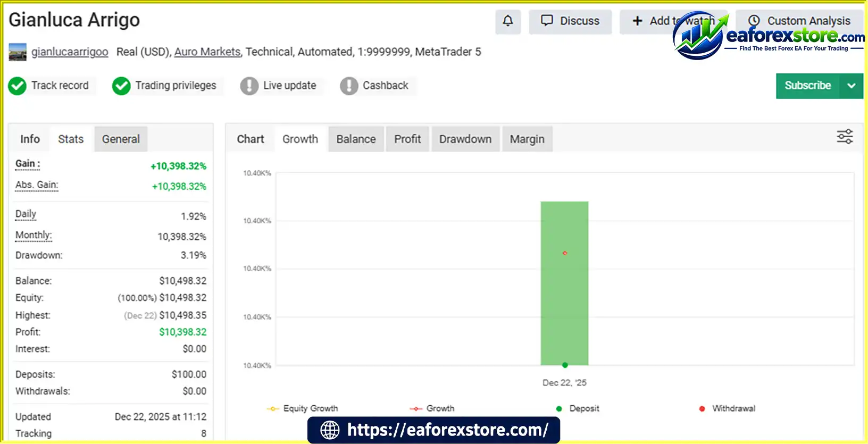Switch to the General tab
Image resolution: width=868 pixels, height=444 pixels.
click(x=121, y=139)
